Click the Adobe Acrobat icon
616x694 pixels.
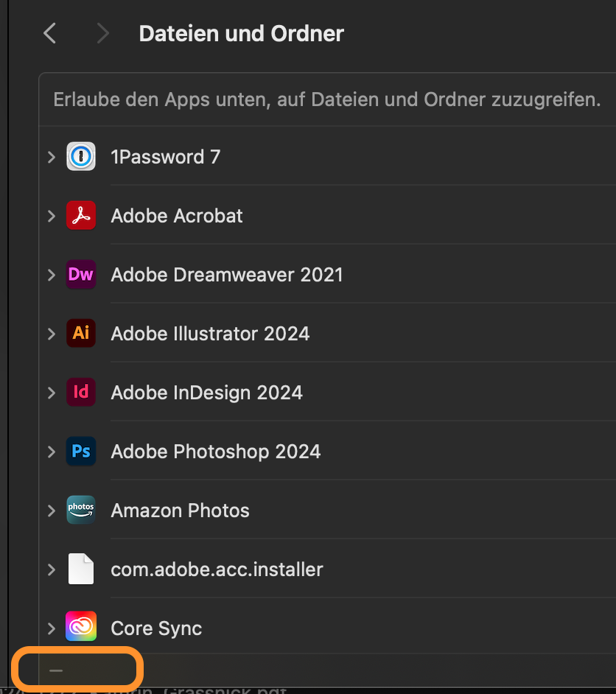(81, 216)
